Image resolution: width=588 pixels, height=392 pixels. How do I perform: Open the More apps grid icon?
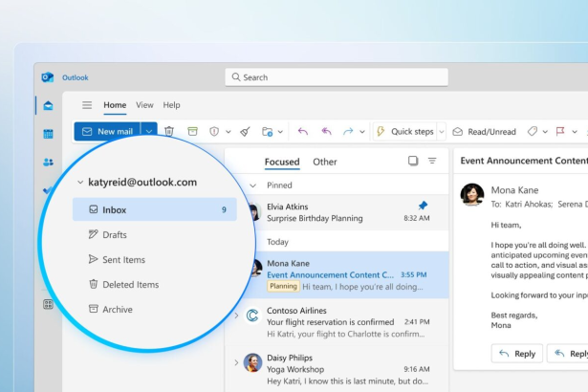click(x=48, y=304)
